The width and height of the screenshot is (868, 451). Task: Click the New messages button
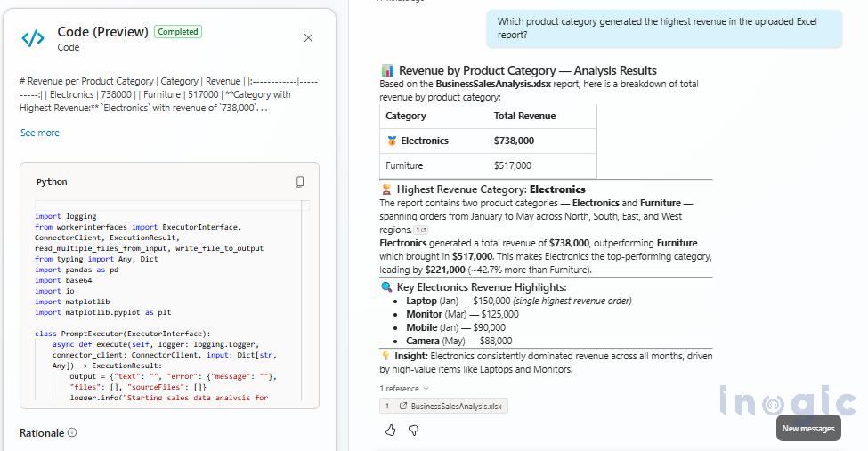point(808,428)
